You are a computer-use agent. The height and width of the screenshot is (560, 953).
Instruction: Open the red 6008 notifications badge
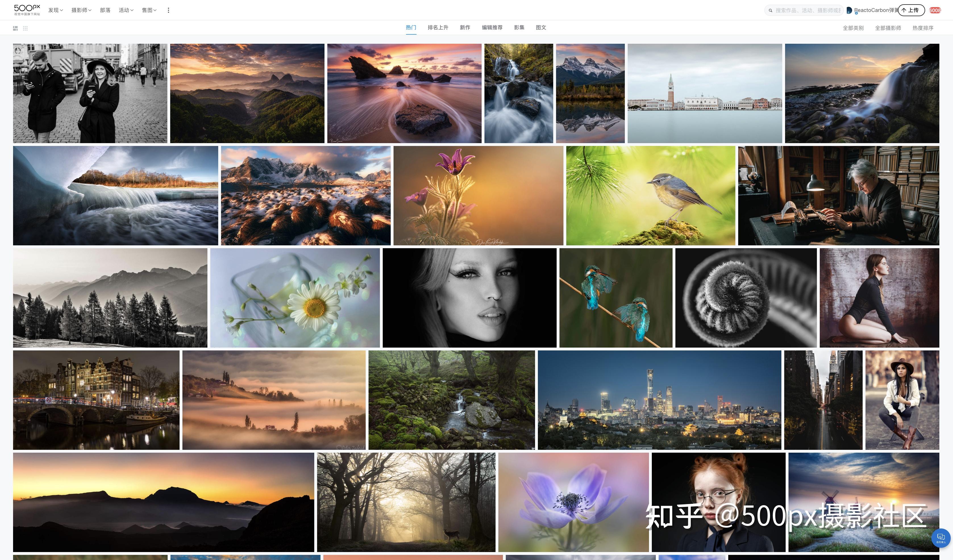click(x=935, y=10)
